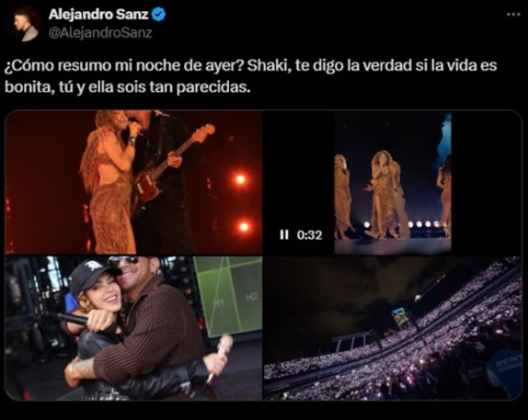Click the tweet text about "noche de ayer"

click(x=250, y=76)
